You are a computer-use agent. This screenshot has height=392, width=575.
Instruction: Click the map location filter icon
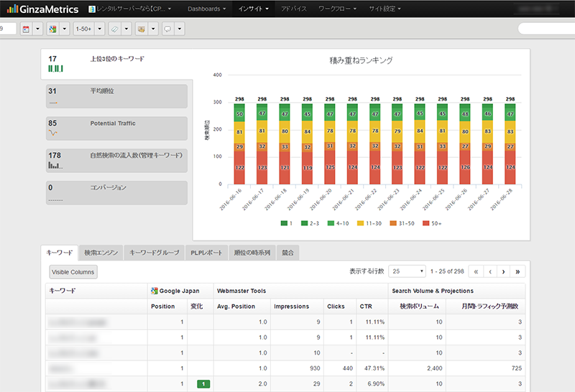(x=142, y=29)
